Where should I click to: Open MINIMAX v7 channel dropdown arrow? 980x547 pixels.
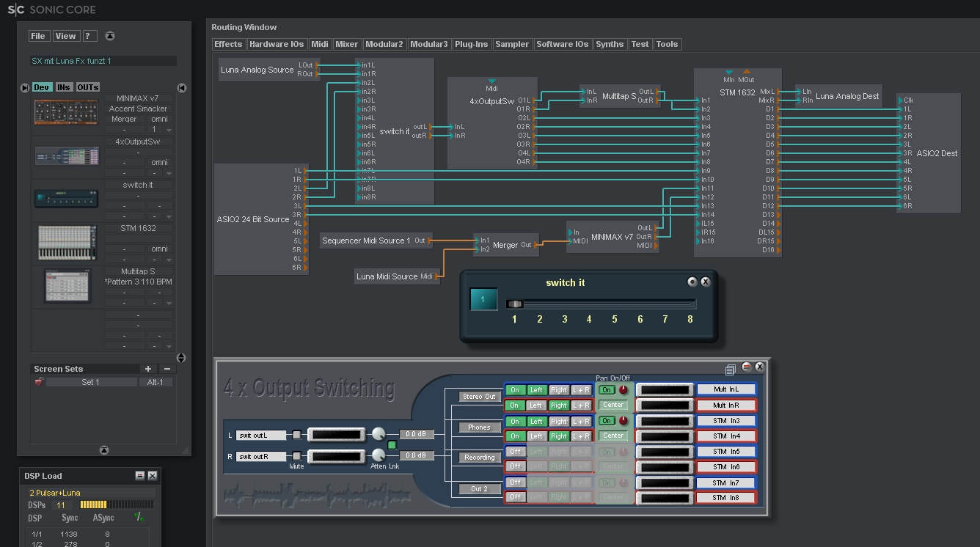pos(169,129)
